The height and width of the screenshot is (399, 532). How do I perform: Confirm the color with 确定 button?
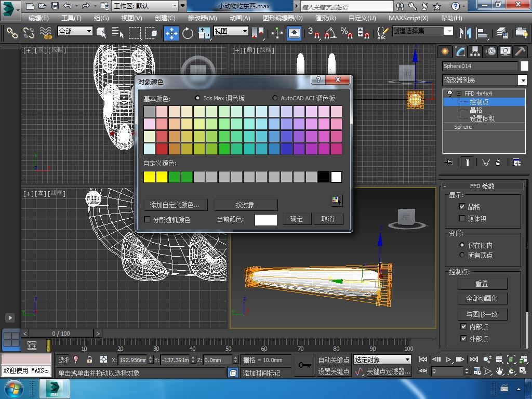point(297,219)
